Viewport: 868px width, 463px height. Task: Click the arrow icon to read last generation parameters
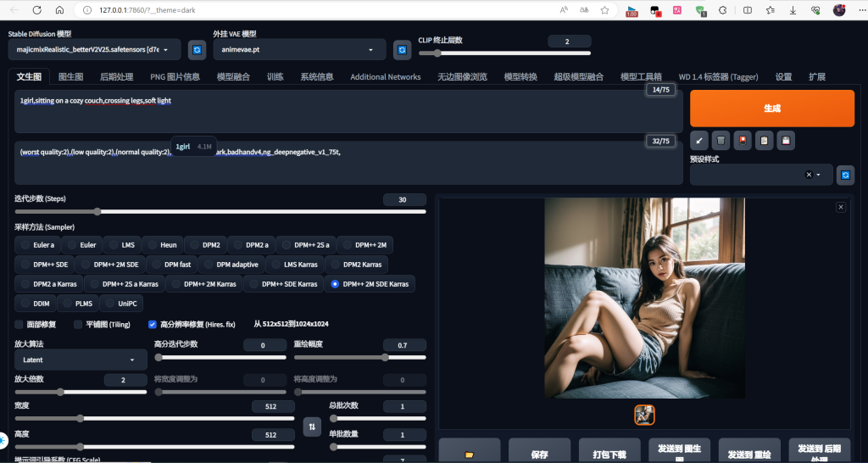699,141
